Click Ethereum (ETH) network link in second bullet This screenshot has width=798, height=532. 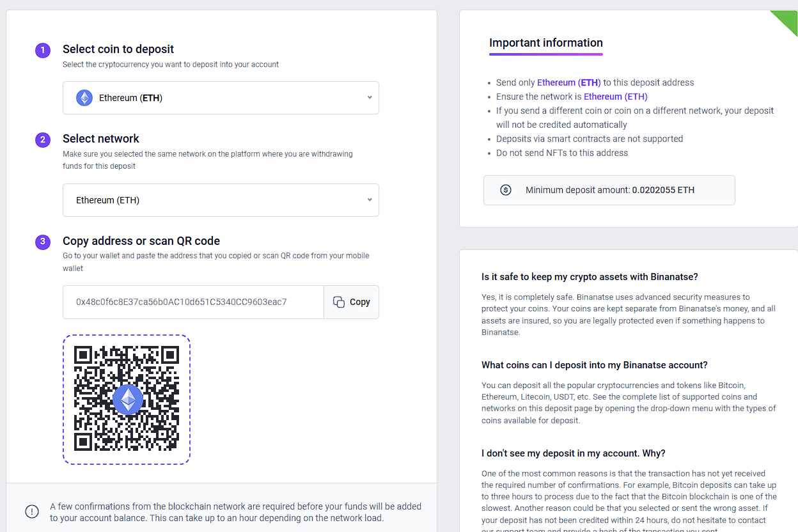[615, 97]
